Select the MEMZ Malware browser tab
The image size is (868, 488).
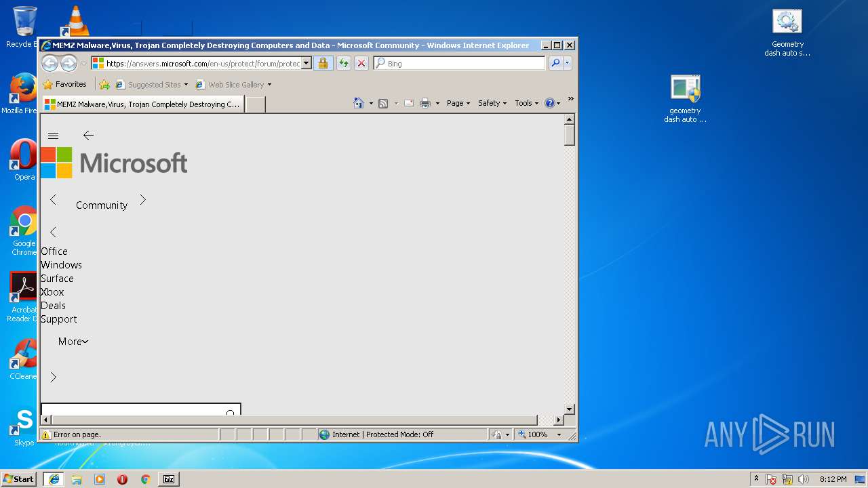pyautogui.click(x=142, y=104)
